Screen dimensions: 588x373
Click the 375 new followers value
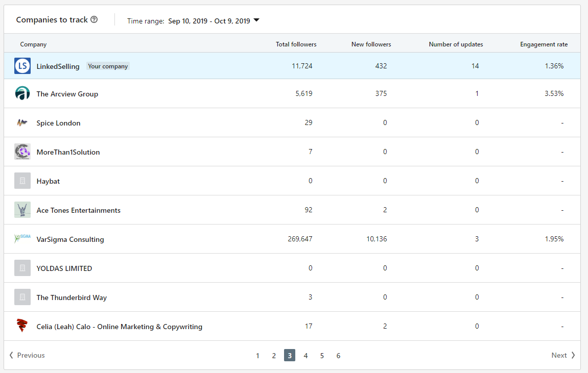pos(381,93)
